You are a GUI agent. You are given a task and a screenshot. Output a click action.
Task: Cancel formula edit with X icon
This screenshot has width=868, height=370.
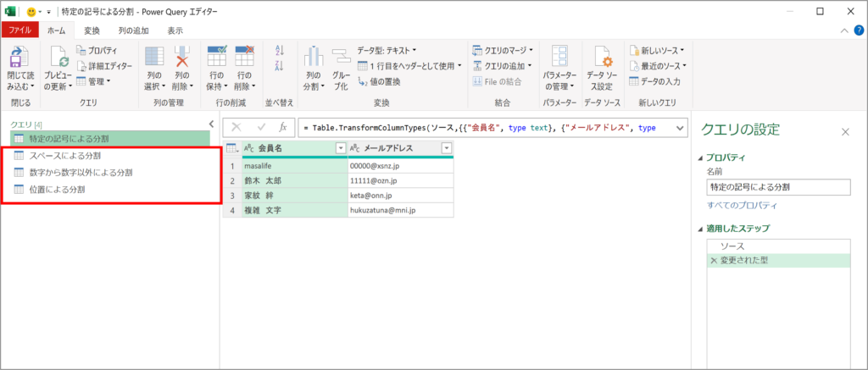pyautogui.click(x=236, y=127)
